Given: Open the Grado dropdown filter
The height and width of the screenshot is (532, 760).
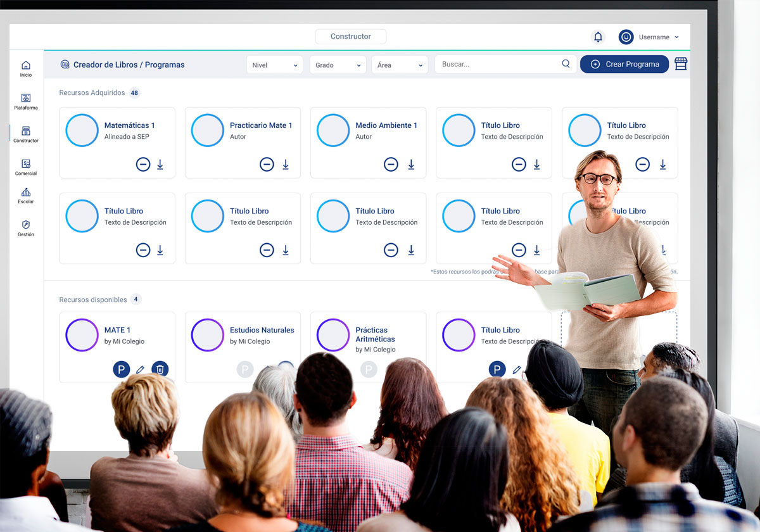Looking at the screenshot, I should tap(338, 65).
